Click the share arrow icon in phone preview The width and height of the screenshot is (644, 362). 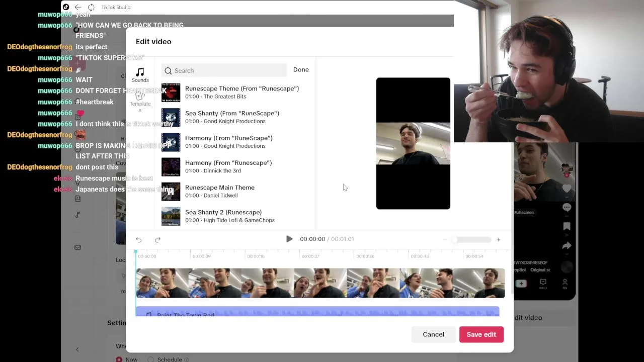coord(567,245)
